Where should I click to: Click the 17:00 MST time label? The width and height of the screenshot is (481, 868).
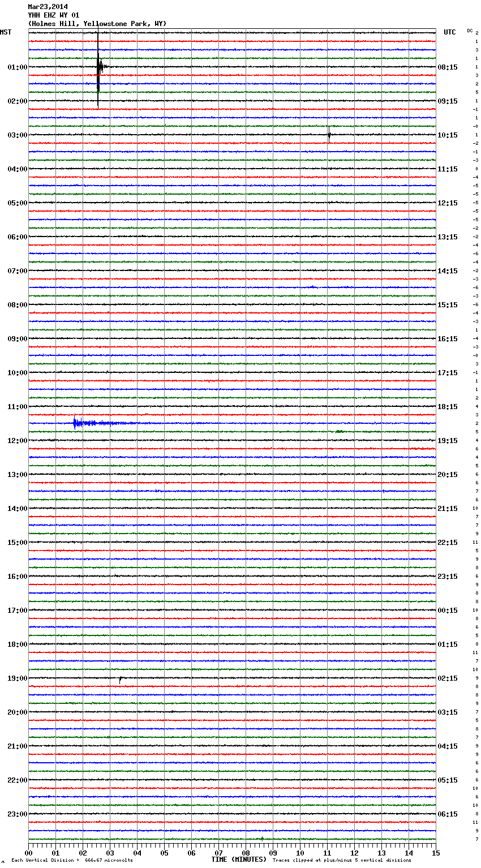click(x=18, y=611)
